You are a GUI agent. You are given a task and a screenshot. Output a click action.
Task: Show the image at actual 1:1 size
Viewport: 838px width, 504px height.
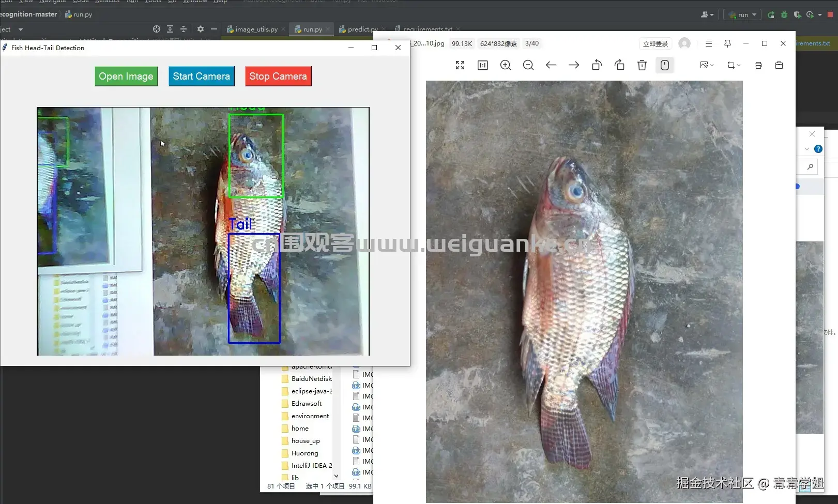coord(483,65)
